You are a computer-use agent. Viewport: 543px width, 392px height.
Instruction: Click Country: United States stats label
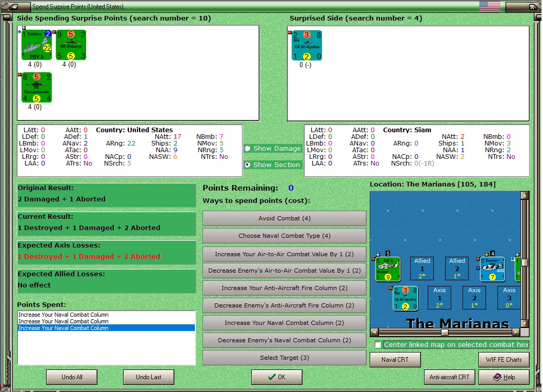click(134, 130)
